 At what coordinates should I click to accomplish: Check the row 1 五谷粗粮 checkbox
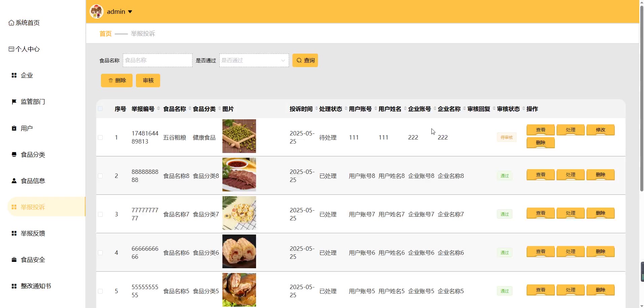100,137
